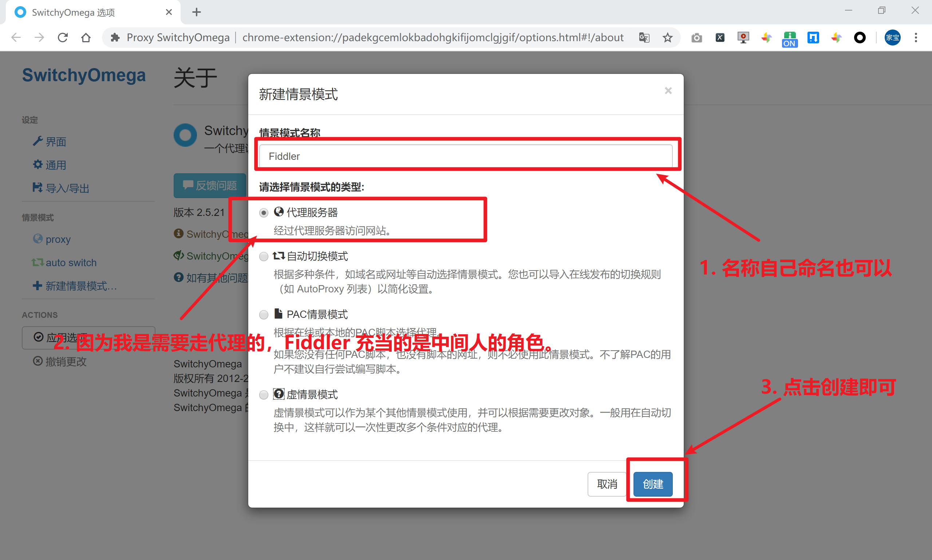932x560 pixels.
Task: Open the Chrome three-dot menu
Action: click(916, 38)
